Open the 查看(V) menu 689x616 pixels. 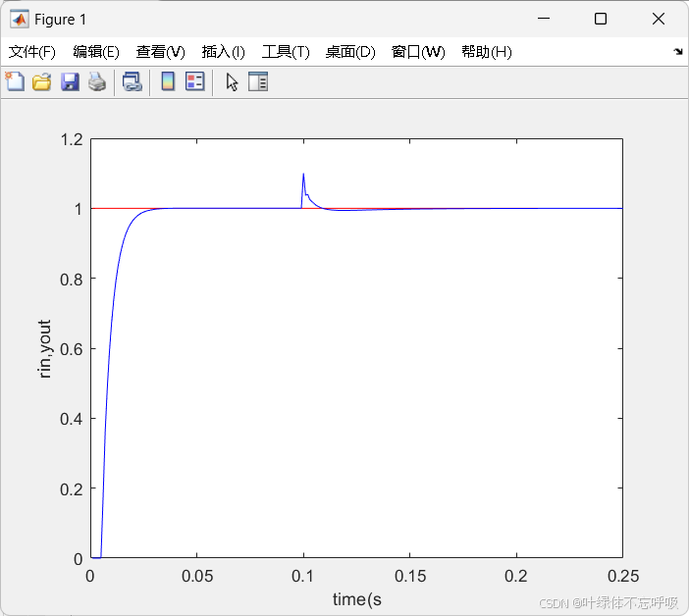tap(160, 52)
